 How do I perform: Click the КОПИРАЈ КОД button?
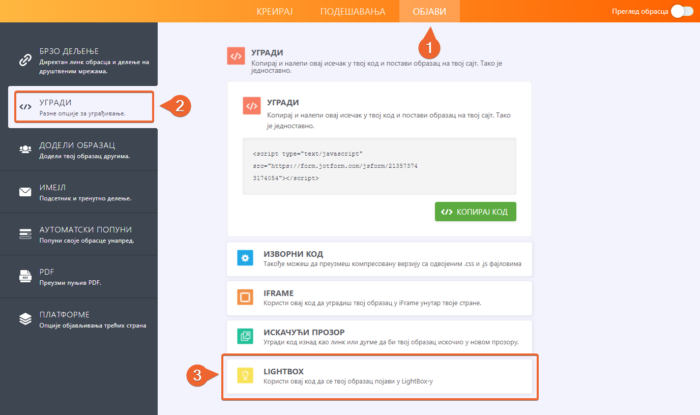point(475,212)
